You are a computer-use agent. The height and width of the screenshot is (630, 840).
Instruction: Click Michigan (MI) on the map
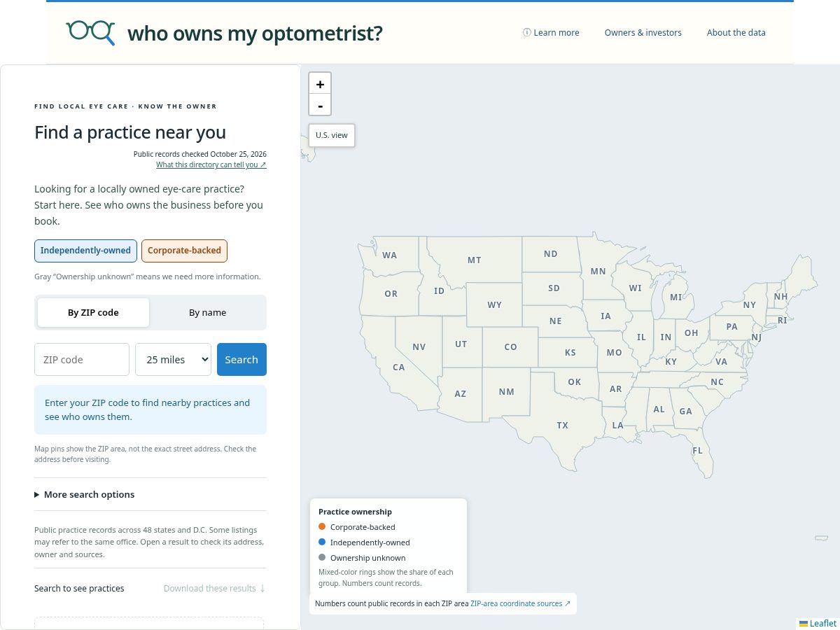click(676, 297)
